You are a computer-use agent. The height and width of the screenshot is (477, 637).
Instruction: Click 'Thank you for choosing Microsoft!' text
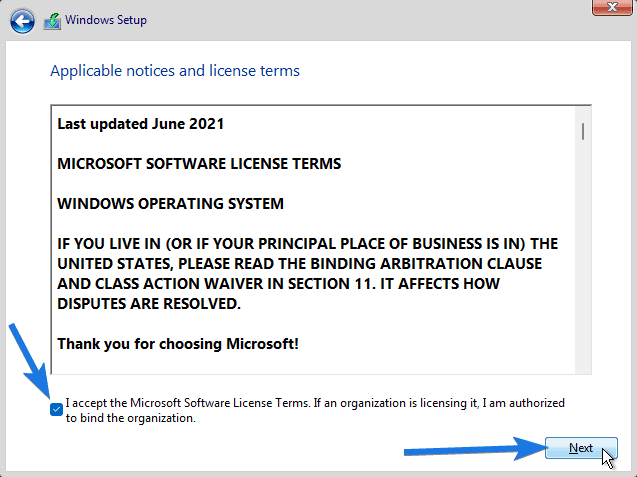click(178, 344)
